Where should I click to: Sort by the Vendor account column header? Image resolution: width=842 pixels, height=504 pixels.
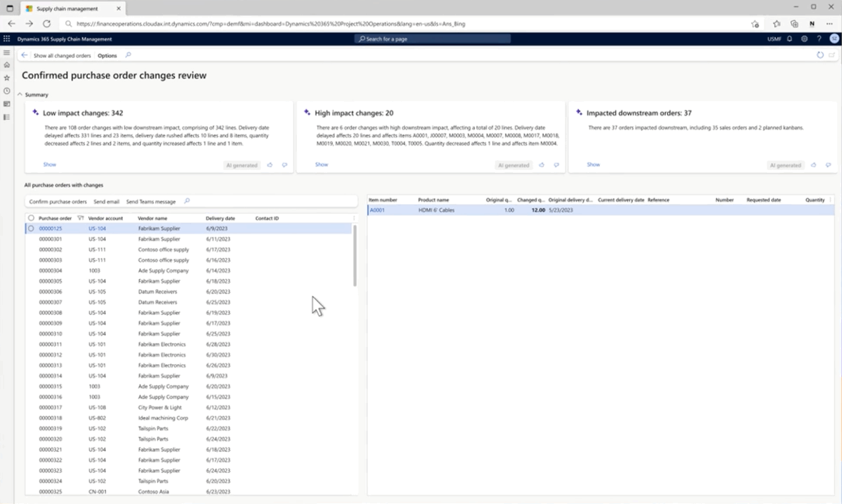tap(105, 218)
